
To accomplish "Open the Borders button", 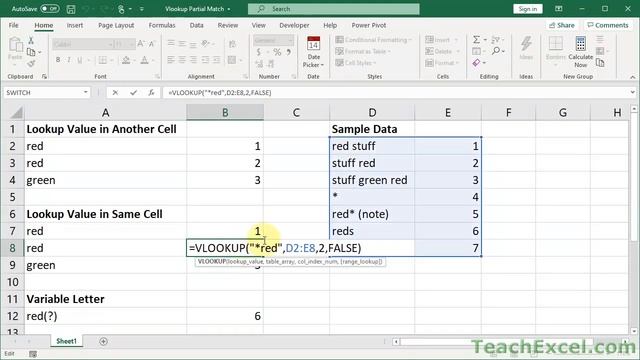I will point(102,60).
